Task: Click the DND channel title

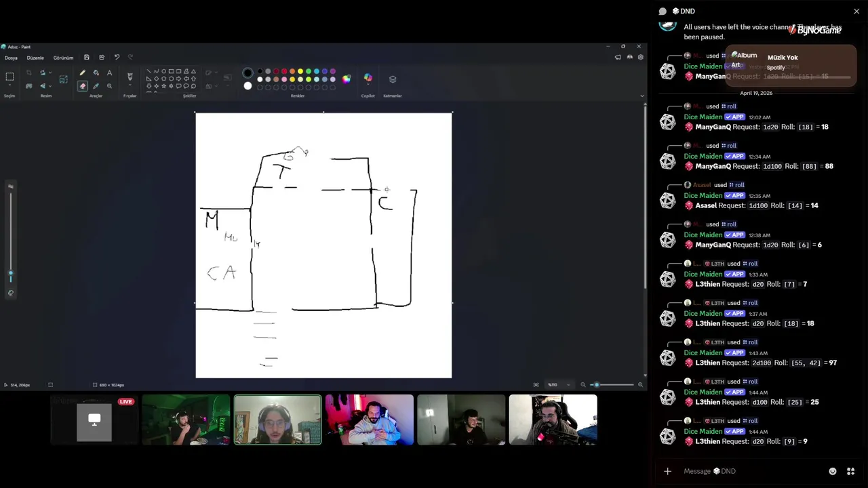Action: click(x=684, y=12)
